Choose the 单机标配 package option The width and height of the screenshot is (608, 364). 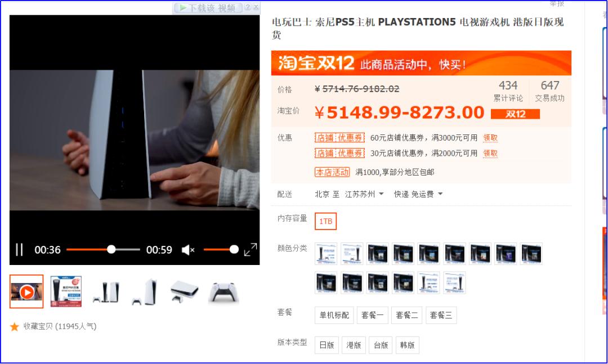coord(334,315)
